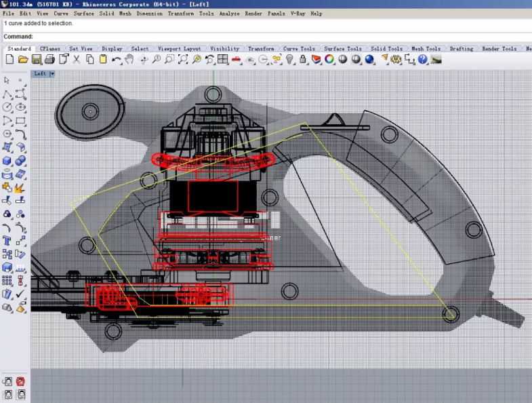
Task: Open the Help question mark icon
Action: pyautogui.click(x=423, y=60)
